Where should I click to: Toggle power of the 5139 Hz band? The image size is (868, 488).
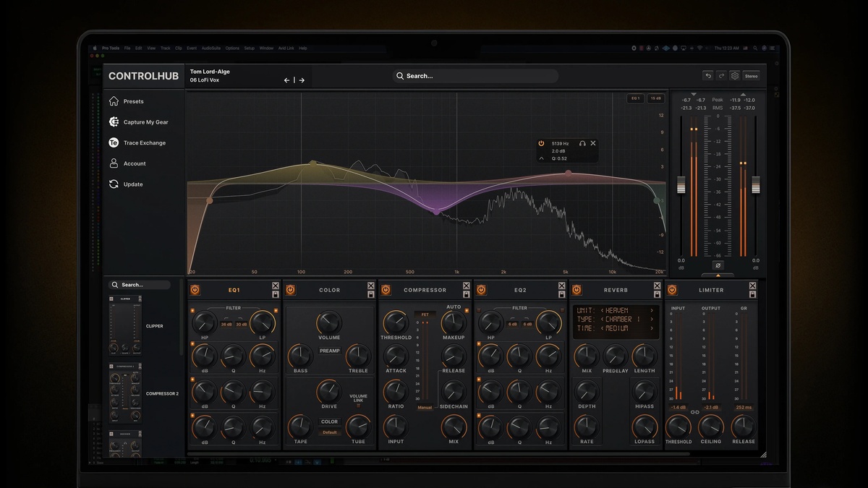[541, 144]
